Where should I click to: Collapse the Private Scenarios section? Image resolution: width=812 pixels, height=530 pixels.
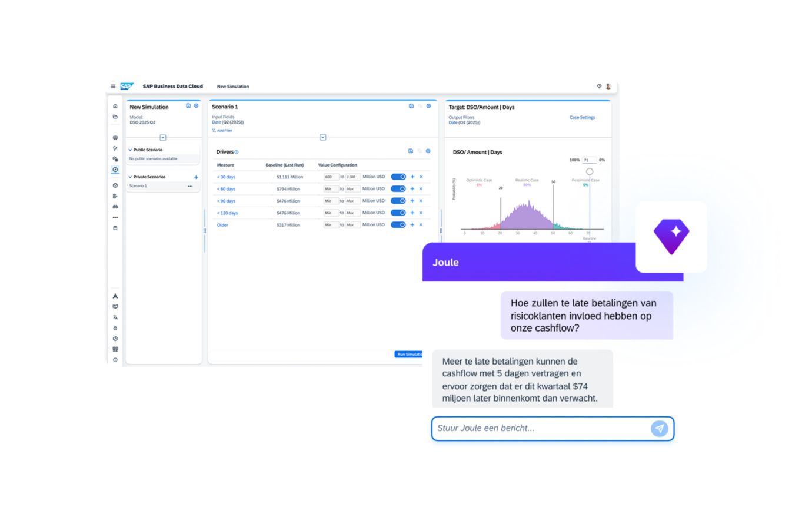pos(131,177)
